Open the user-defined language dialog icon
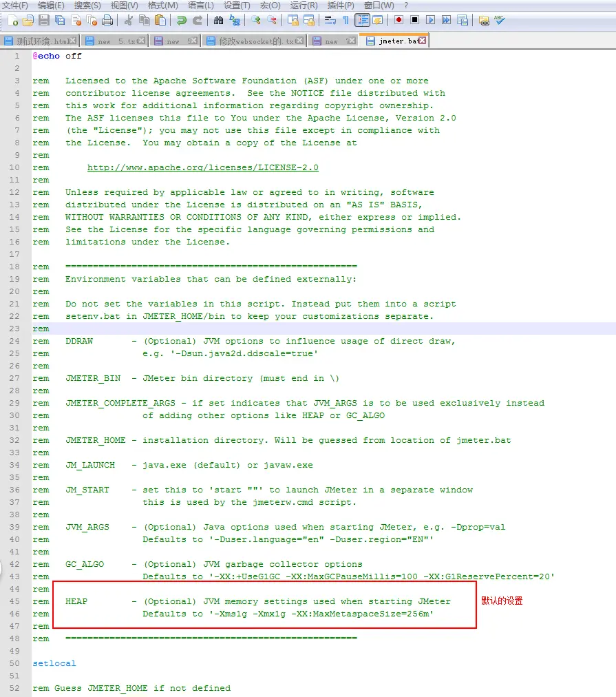This screenshot has width=616, height=697. (378, 21)
